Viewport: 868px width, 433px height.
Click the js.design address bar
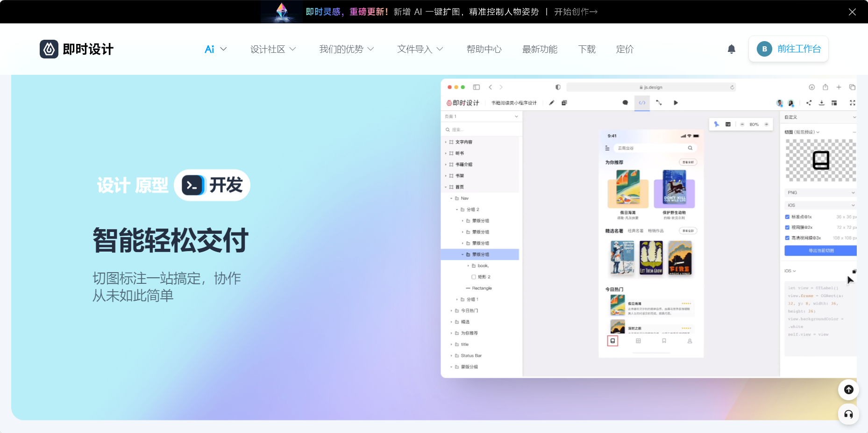651,87
